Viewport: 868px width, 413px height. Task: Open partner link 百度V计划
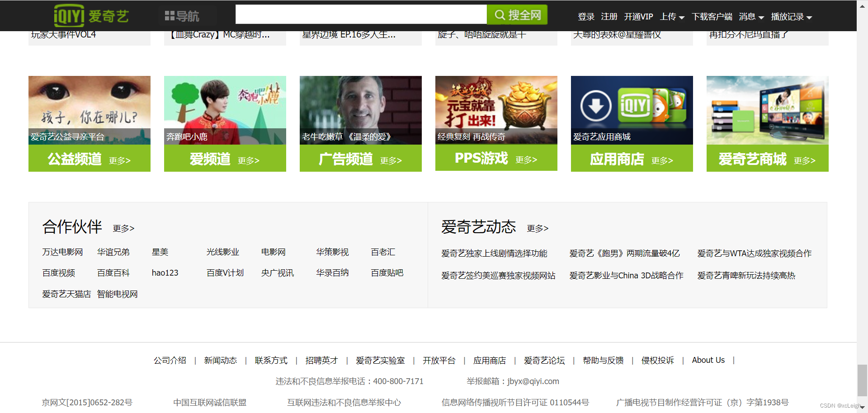point(225,273)
